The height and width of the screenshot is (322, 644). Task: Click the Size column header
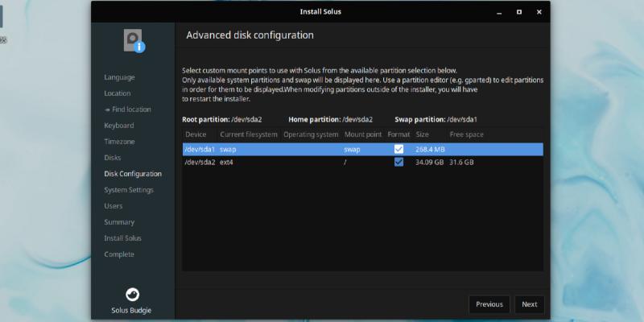[x=423, y=134]
